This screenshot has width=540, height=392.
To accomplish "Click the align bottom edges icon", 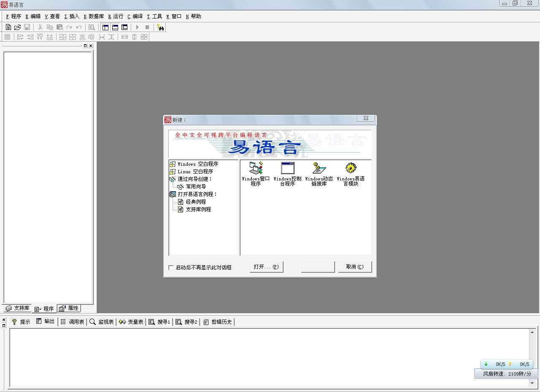I will [49, 37].
